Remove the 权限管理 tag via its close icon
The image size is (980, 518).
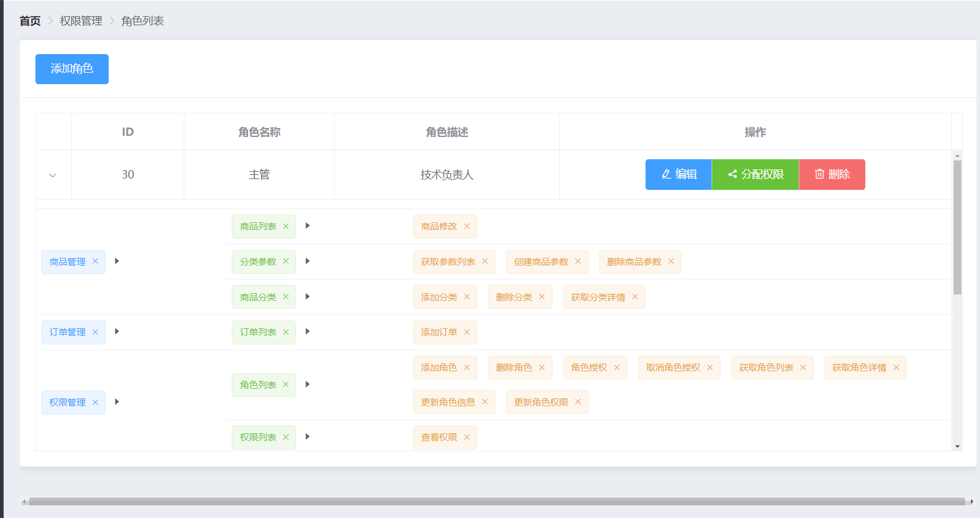tap(95, 402)
